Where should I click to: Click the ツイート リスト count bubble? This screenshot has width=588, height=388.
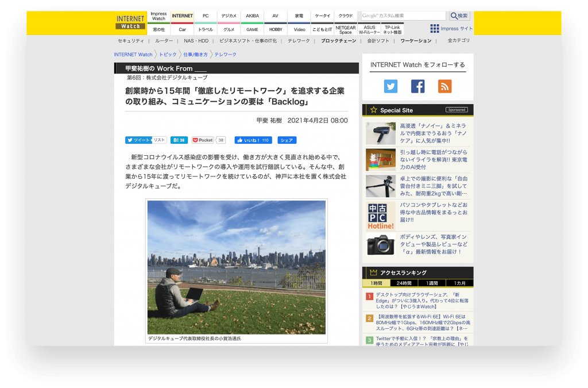160,140
